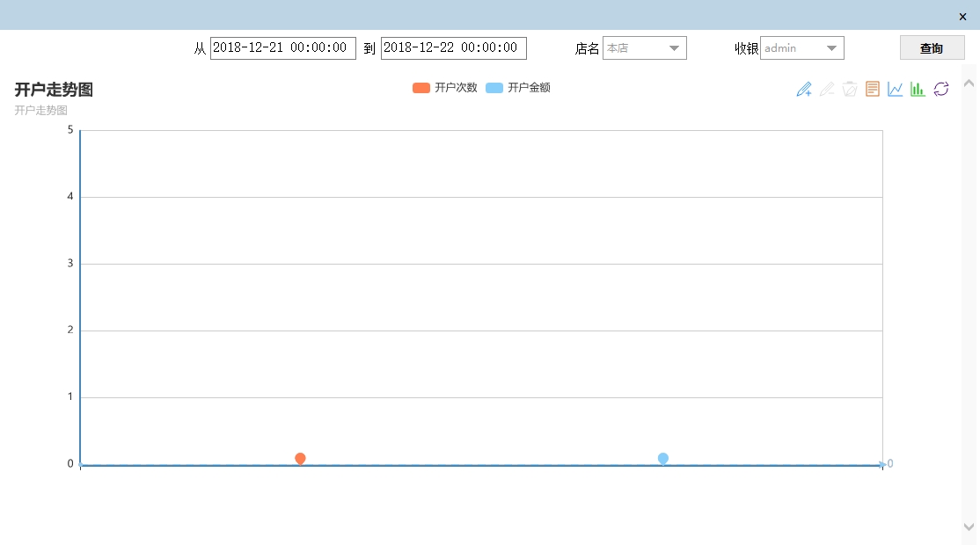Enable the mark line pencil tool
The width and height of the screenshot is (980, 545).
coord(804,89)
